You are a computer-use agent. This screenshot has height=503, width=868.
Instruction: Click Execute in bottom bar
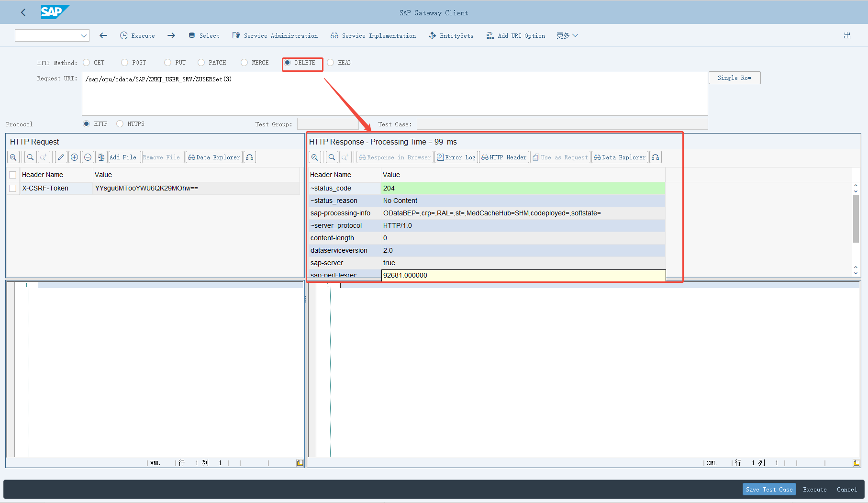814,489
